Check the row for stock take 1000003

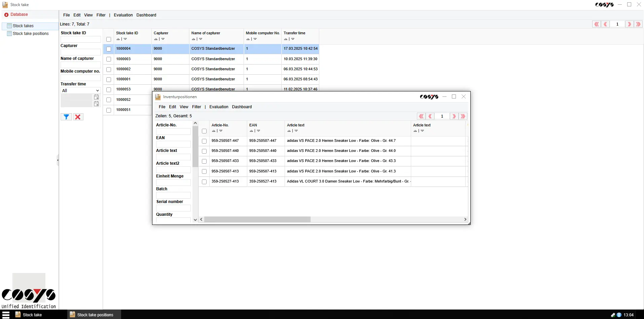point(109,59)
